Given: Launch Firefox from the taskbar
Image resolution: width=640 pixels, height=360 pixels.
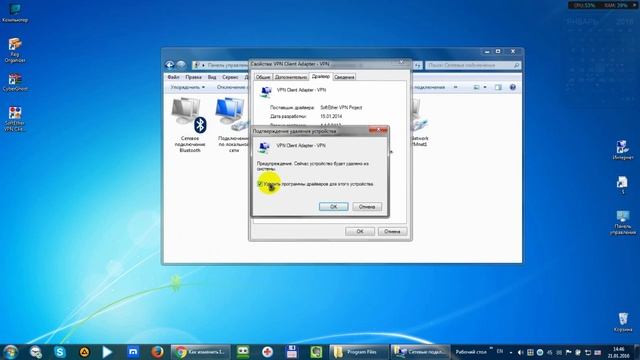Looking at the screenshot, I should point(157,352).
